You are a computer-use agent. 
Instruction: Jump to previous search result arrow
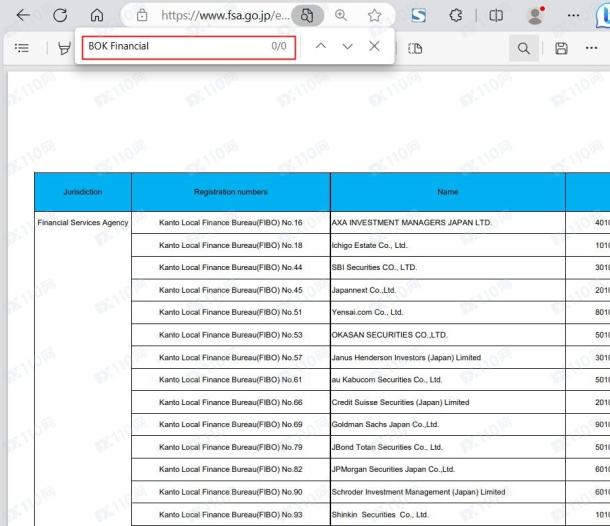pos(321,46)
